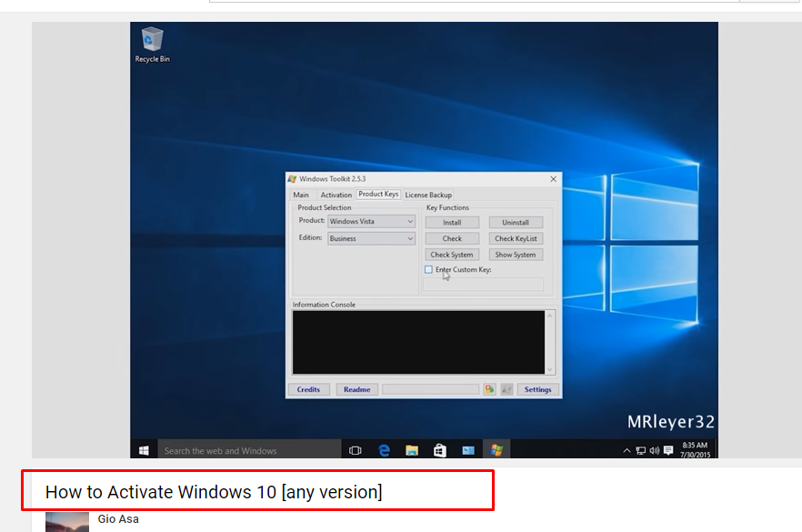Click the Information Console scroll-up arrow

point(550,316)
